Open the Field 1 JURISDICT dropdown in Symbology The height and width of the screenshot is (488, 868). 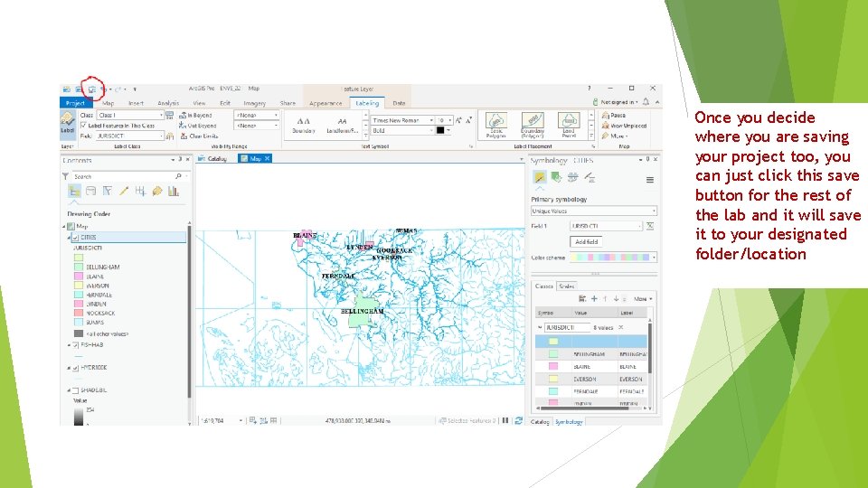[x=606, y=226]
